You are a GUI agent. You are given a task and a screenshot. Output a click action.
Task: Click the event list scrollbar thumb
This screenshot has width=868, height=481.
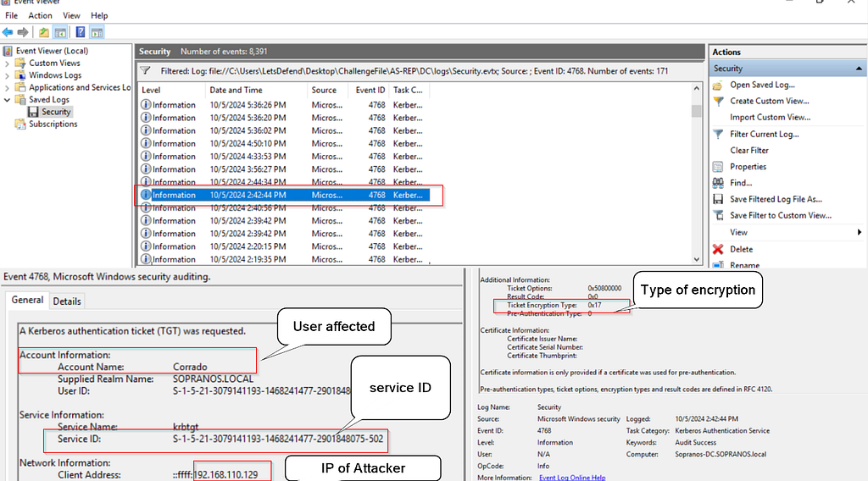pyautogui.click(x=697, y=111)
